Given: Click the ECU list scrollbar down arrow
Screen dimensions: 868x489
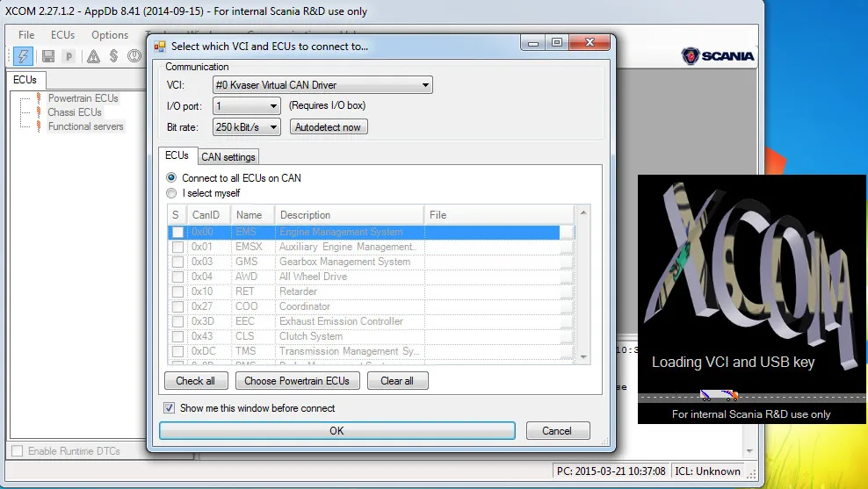Looking at the screenshot, I should [x=582, y=357].
